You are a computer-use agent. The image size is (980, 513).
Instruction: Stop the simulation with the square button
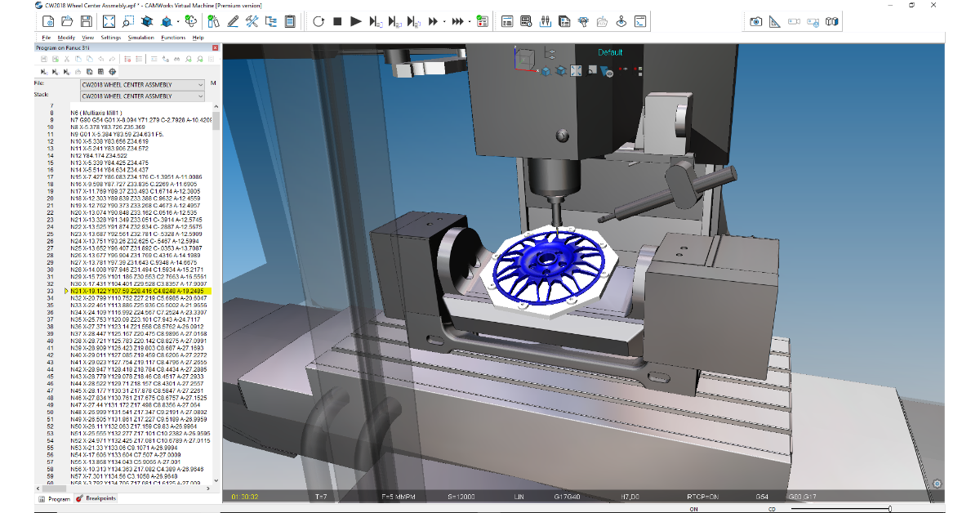coord(336,22)
